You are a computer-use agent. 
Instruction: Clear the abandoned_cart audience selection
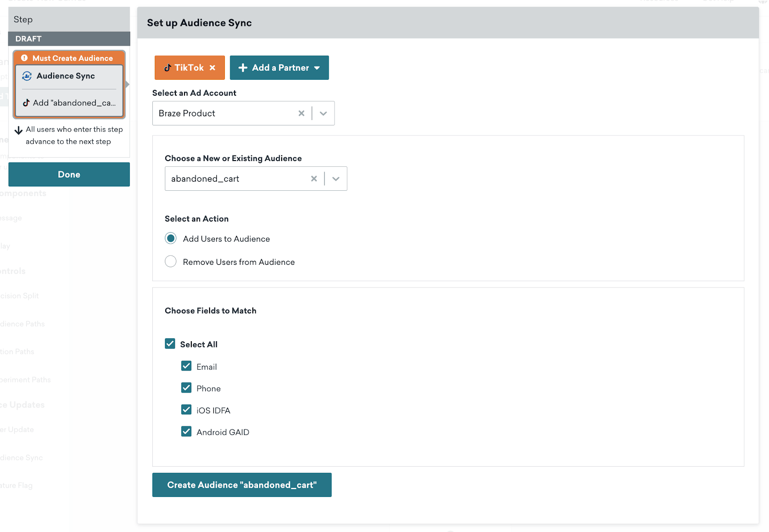[x=314, y=179]
